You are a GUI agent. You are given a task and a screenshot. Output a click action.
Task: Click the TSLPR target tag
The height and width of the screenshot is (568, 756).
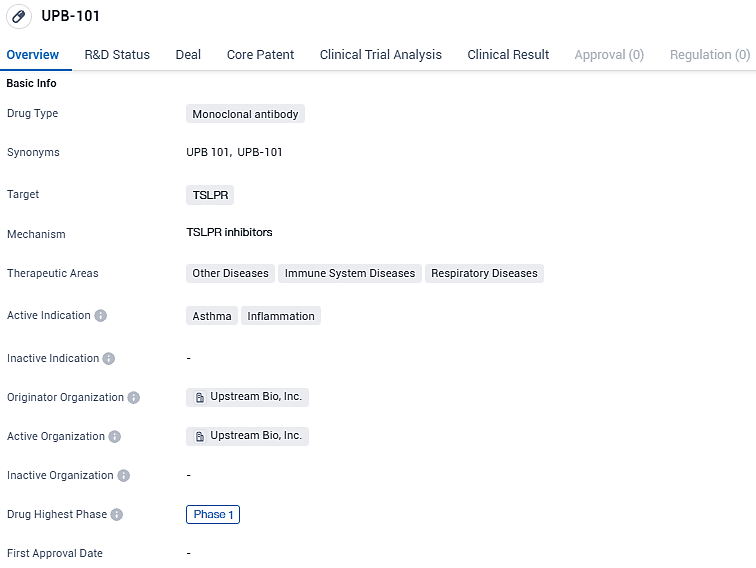pyautogui.click(x=210, y=195)
